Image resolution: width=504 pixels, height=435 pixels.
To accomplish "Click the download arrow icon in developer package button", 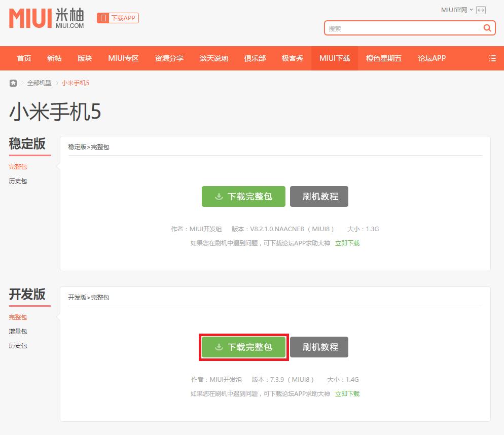I will 219,347.
